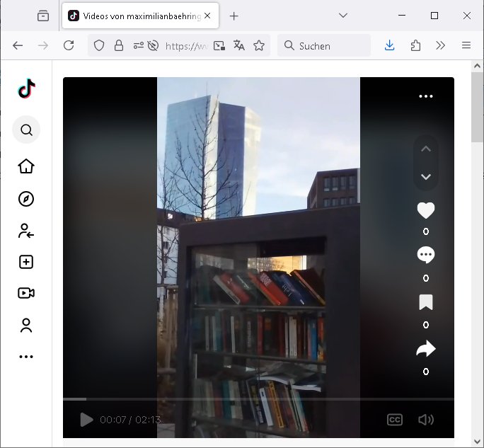Toggle closed captions on the video
The image size is (484, 448).
[395, 420]
